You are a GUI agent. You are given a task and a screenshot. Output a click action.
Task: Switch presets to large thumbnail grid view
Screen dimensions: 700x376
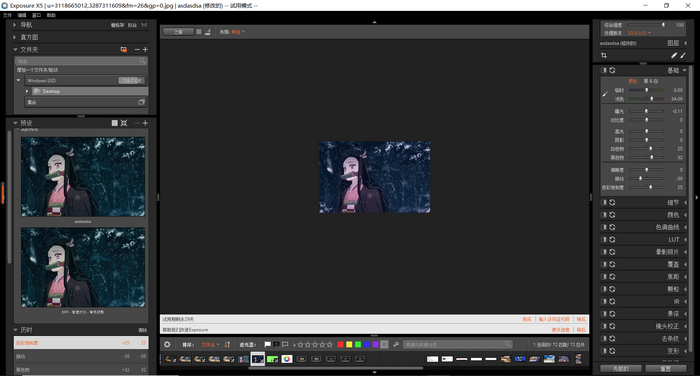115,123
